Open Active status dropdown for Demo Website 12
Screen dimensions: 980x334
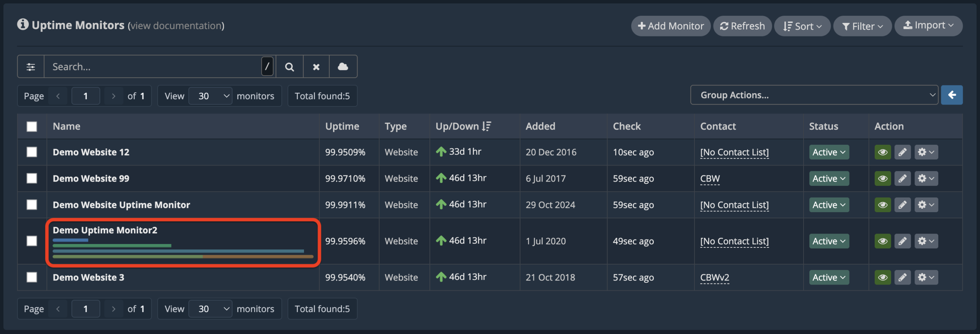[x=829, y=152]
